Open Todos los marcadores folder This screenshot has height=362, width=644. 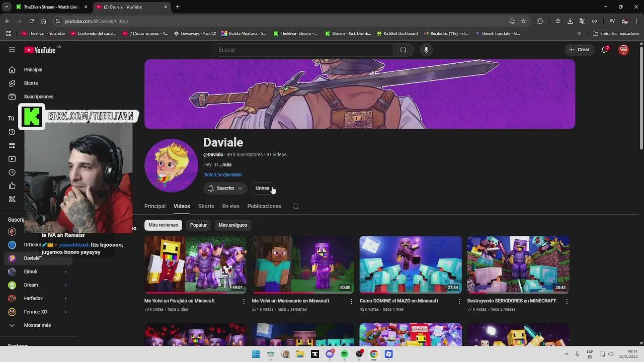(616, 34)
